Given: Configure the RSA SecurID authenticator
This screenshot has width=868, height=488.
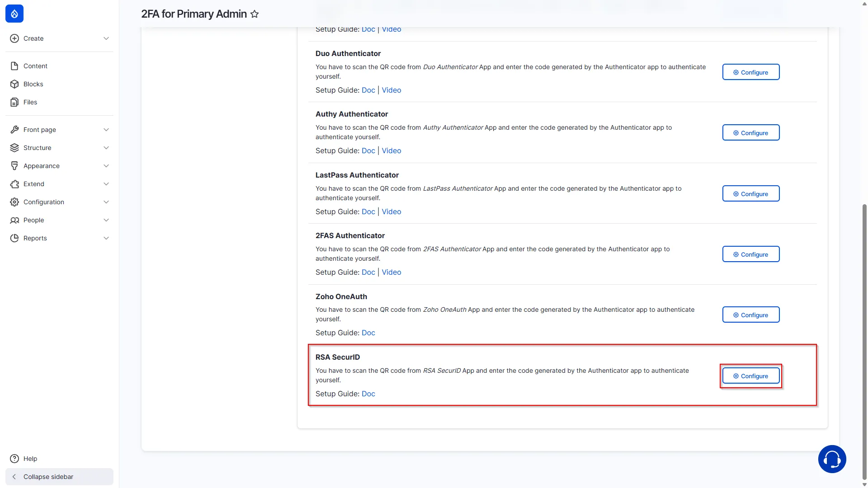Looking at the screenshot, I should [x=751, y=376].
